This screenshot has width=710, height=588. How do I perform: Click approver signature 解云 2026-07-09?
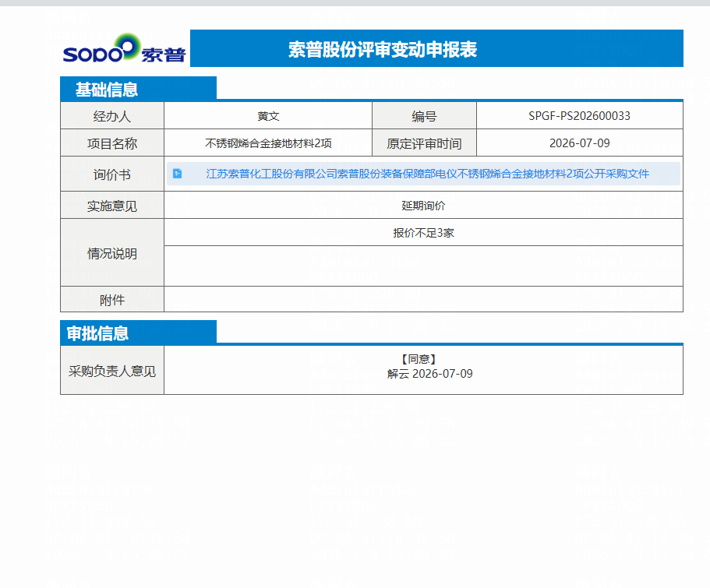click(x=429, y=374)
